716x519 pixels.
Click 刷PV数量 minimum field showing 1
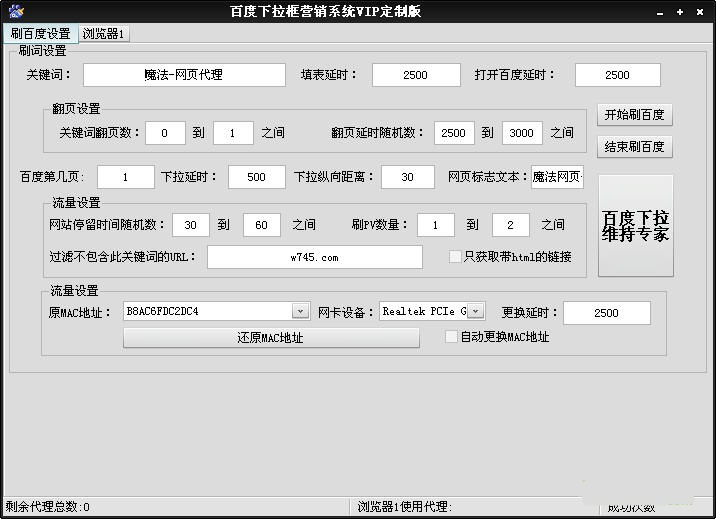tap(436, 225)
